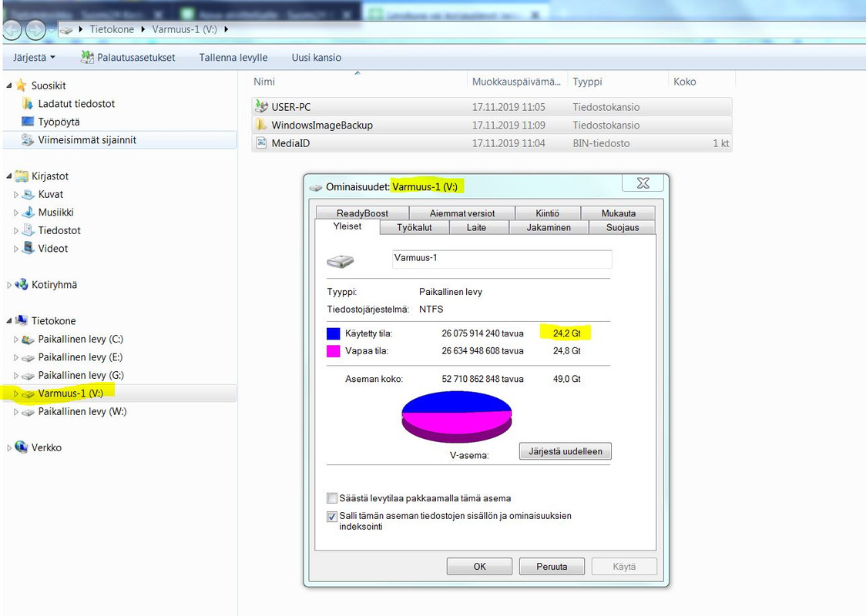Image resolution: width=866 pixels, height=616 pixels.
Task: Sort by the Koko column header
Action: (701, 82)
